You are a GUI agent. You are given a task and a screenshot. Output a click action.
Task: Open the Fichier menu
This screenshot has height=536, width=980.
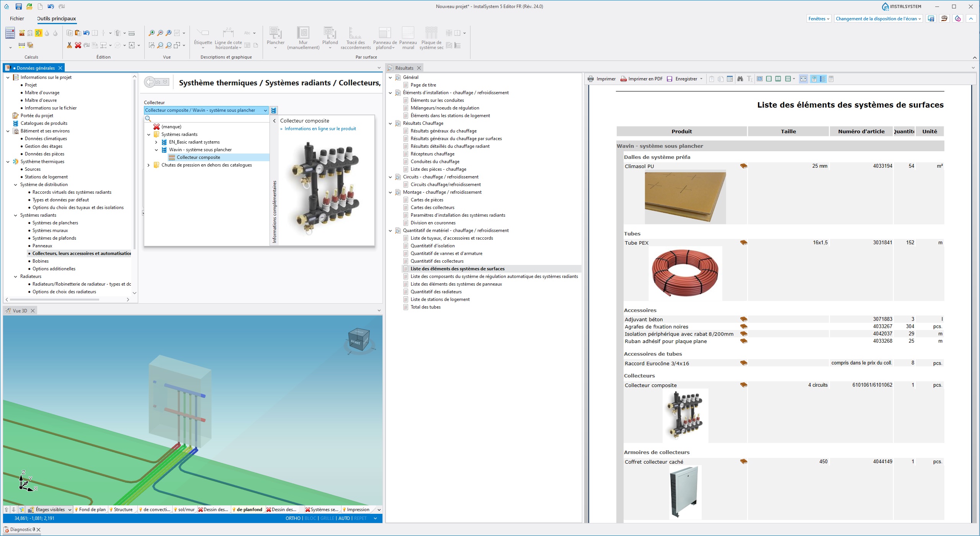tap(17, 18)
